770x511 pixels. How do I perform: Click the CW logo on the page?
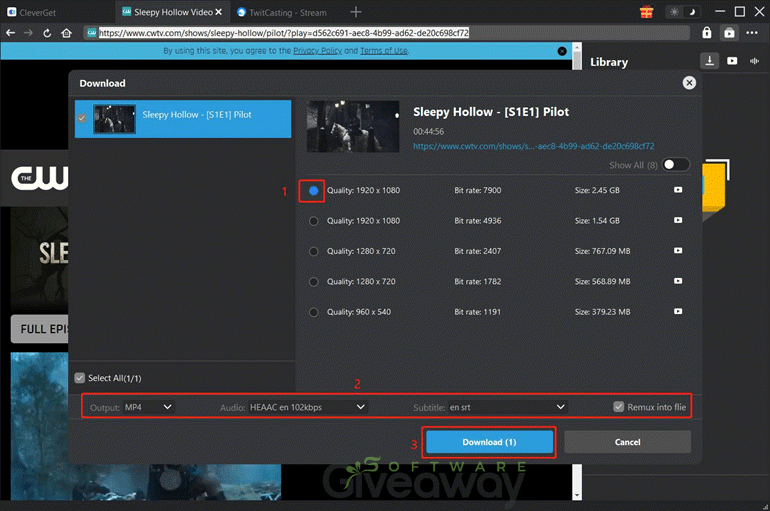40,178
